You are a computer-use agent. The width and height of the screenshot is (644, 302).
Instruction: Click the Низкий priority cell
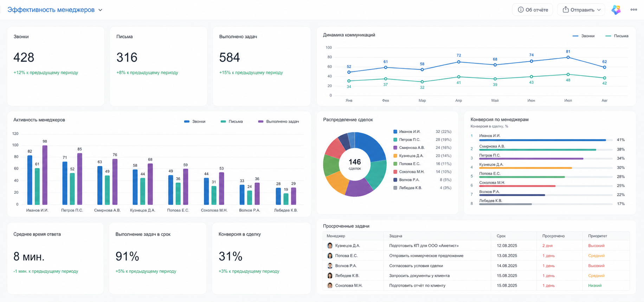[x=595, y=285]
